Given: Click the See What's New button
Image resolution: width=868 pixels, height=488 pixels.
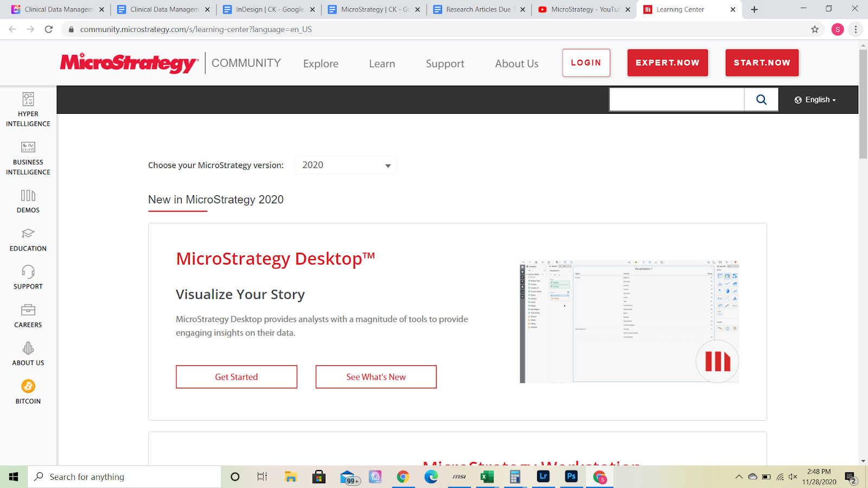Looking at the screenshot, I should [x=376, y=377].
